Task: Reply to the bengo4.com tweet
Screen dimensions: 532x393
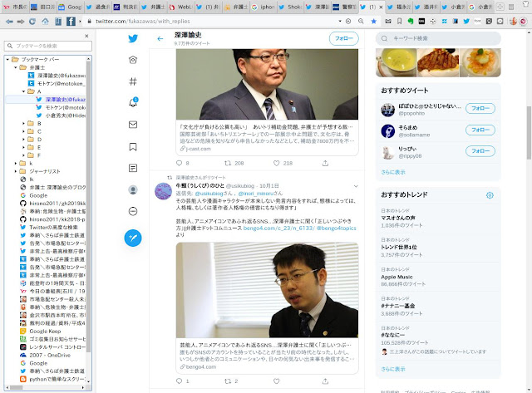Action: (x=180, y=381)
